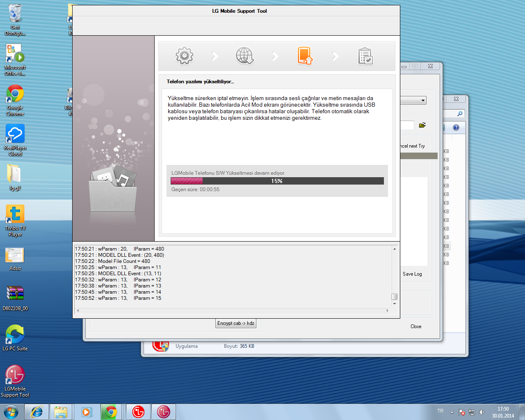Open LG PC Suite desktop shortcut
This screenshot has width=525, height=420.
click(x=15, y=338)
